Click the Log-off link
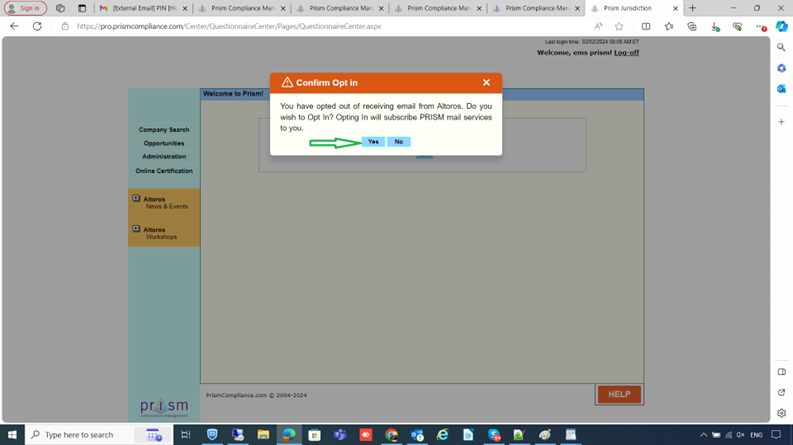Screen dimensions: 793x445 point(626,52)
